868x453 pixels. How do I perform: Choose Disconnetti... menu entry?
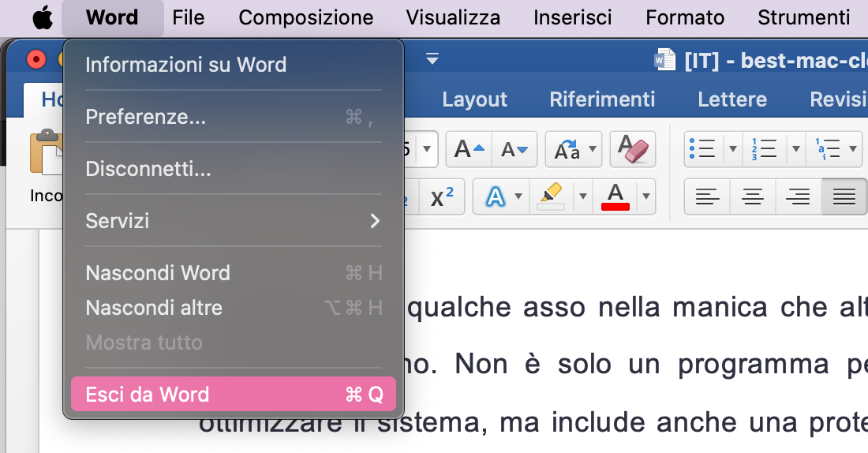pyautogui.click(x=234, y=169)
